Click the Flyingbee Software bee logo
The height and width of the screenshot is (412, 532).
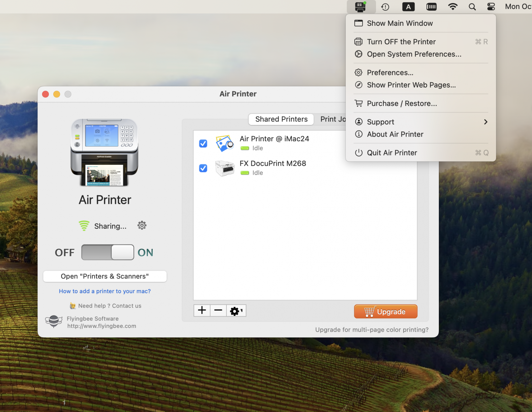[x=54, y=321]
